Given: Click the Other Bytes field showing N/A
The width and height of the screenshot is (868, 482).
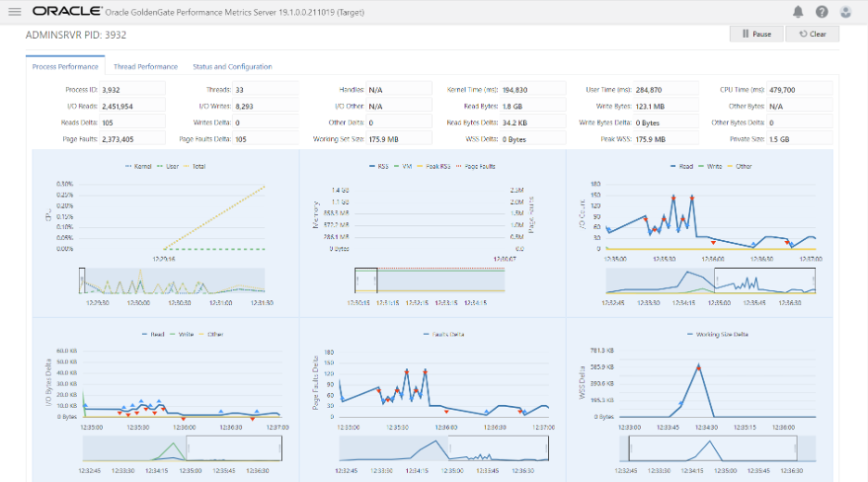Looking at the screenshot, I should click(x=799, y=106).
